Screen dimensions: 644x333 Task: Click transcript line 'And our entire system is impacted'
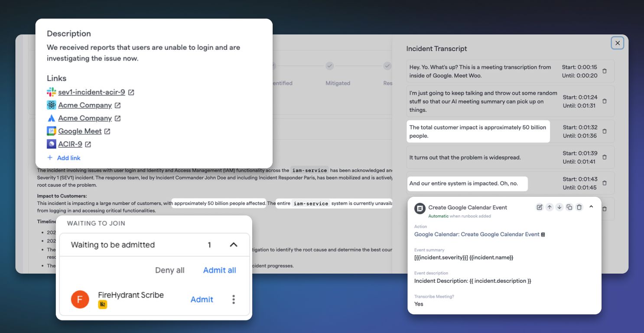point(464,183)
